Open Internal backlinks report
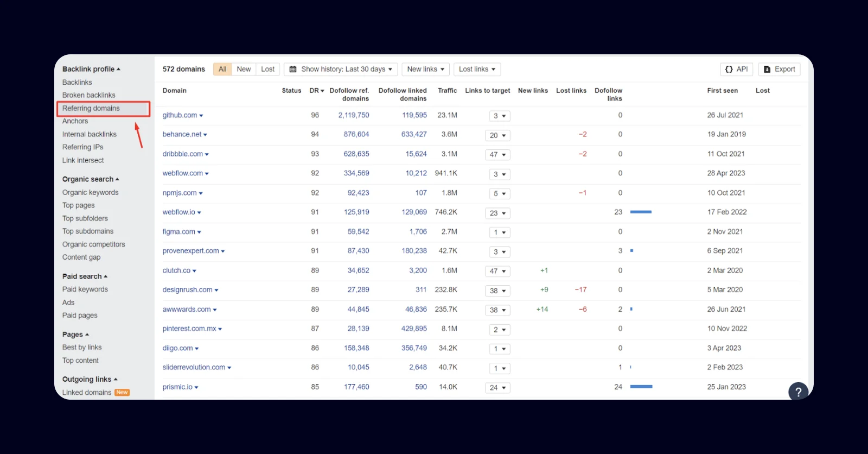 pyautogui.click(x=90, y=134)
